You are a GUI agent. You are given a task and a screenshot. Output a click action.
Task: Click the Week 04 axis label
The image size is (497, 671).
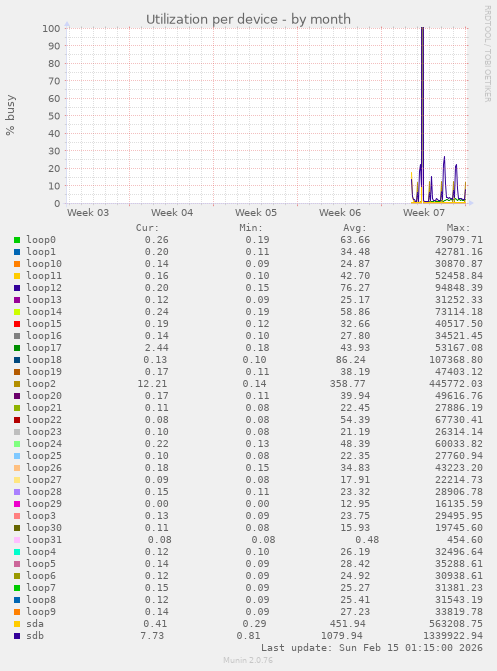[172, 213]
